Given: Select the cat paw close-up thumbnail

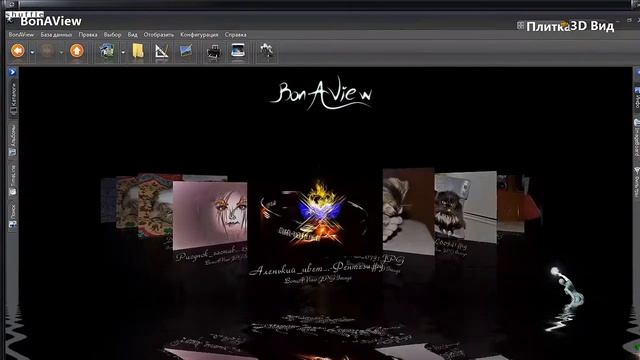Looking at the screenshot, I should 408,211.
